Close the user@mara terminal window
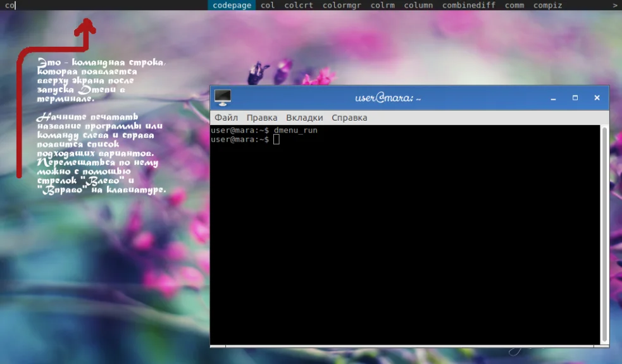The height and width of the screenshot is (364, 622). (597, 98)
